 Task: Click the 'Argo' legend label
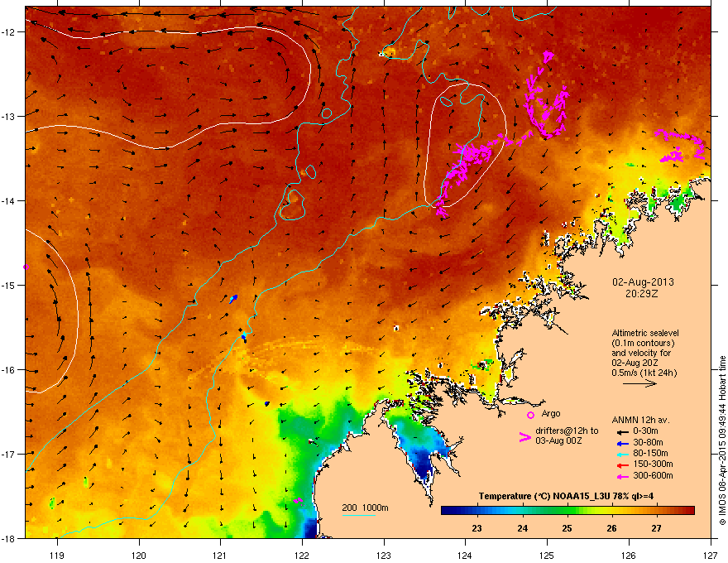(x=551, y=413)
